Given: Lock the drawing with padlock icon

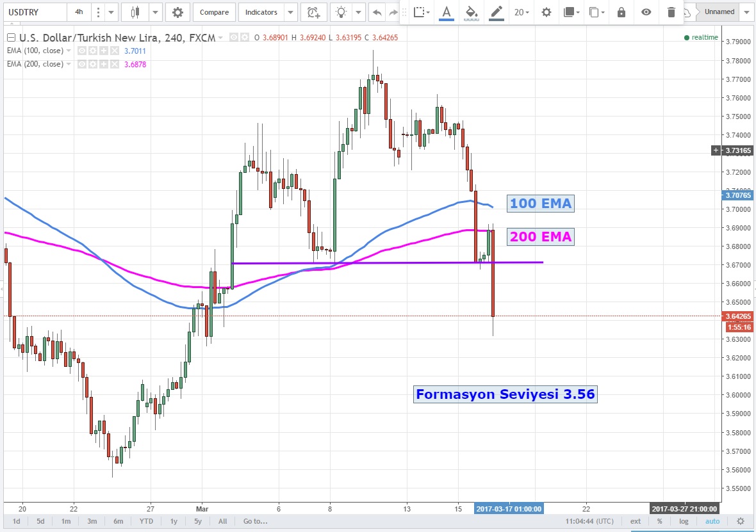Looking at the screenshot, I should [621, 12].
